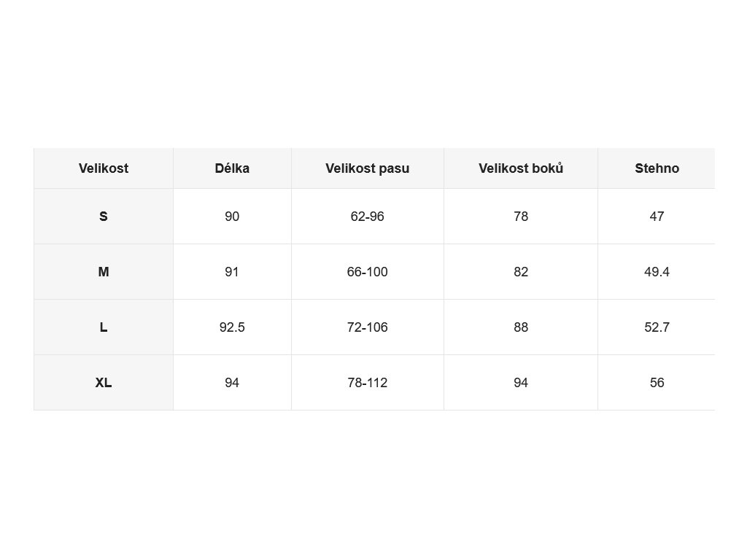Select the hip value 82 cell
This screenshot has height=560, width=747.
521,272
